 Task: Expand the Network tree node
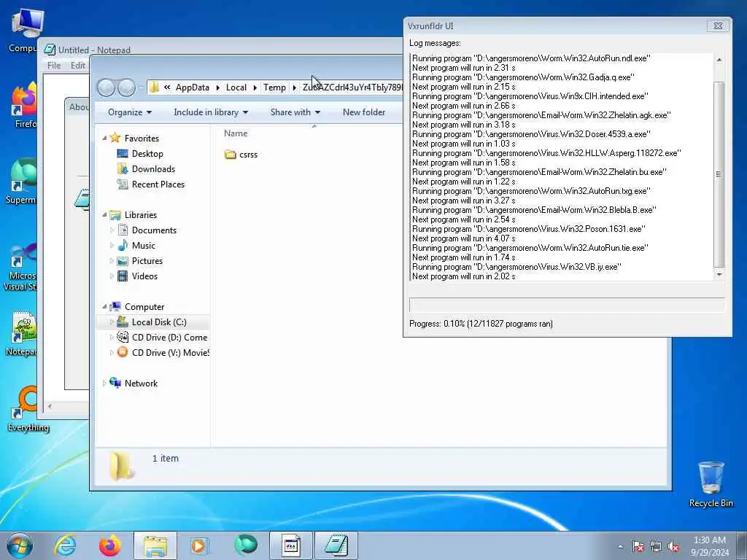coord(104,384)
